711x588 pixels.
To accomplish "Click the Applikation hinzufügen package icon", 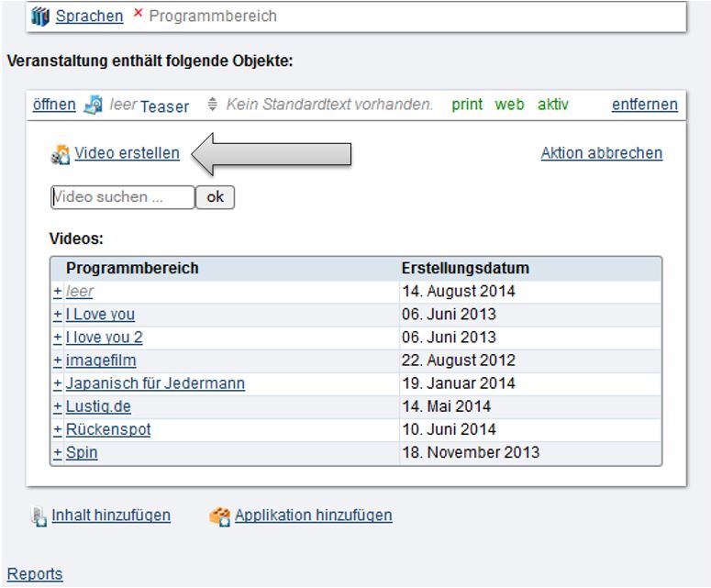I will [219, 516].
